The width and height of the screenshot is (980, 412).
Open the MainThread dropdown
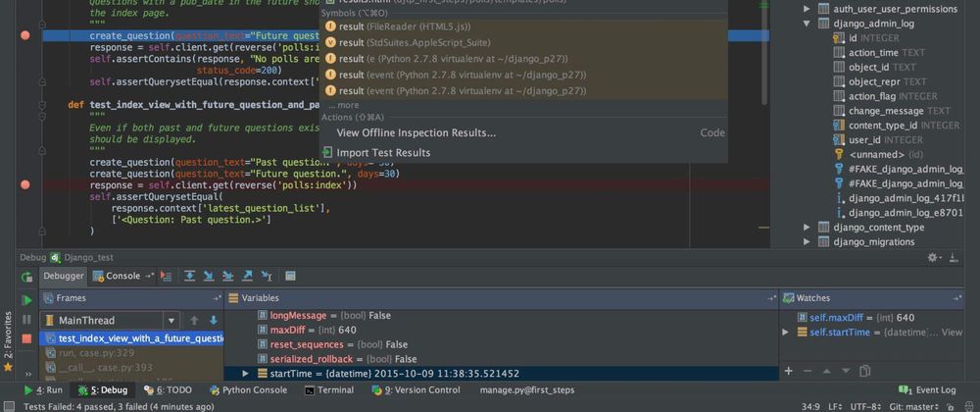[171, 320]
